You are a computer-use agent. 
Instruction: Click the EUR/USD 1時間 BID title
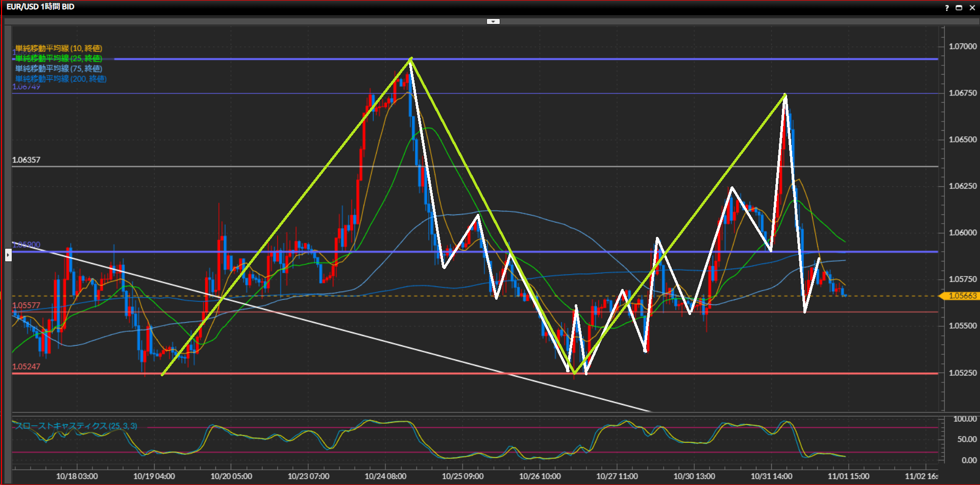pyautogui.click(x=40, y=7)
